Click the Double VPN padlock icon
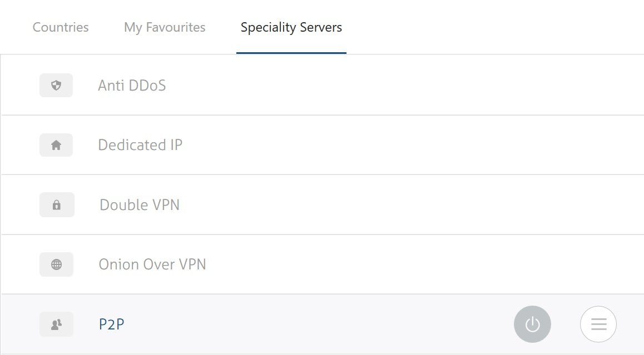This screenshot has width=644, height=355. (x=57, y=205)
